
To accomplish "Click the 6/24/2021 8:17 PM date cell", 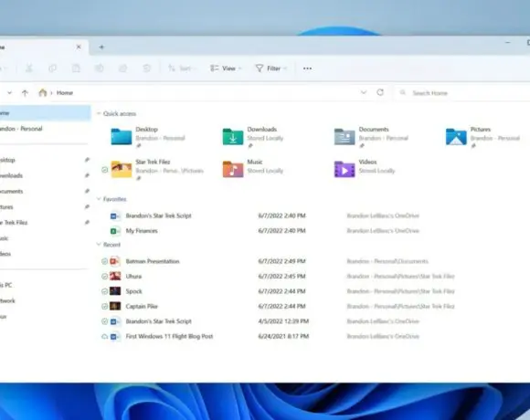I will pos(283,336).
